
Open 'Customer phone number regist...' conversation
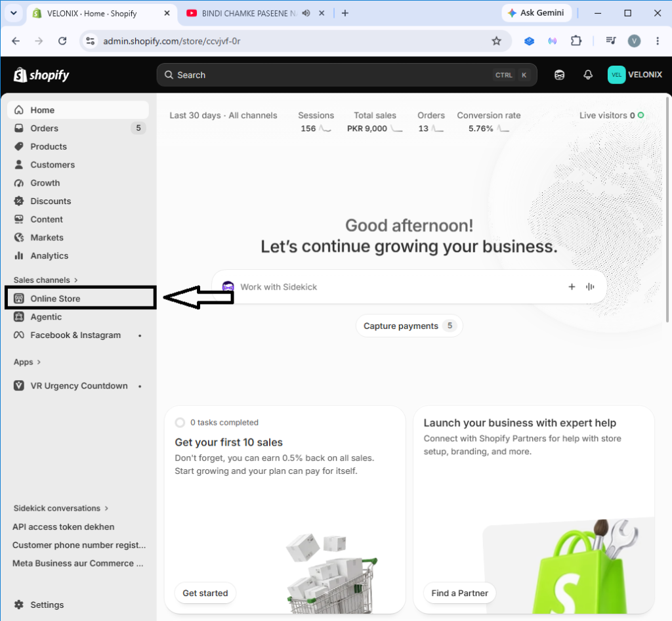[79, 545]
